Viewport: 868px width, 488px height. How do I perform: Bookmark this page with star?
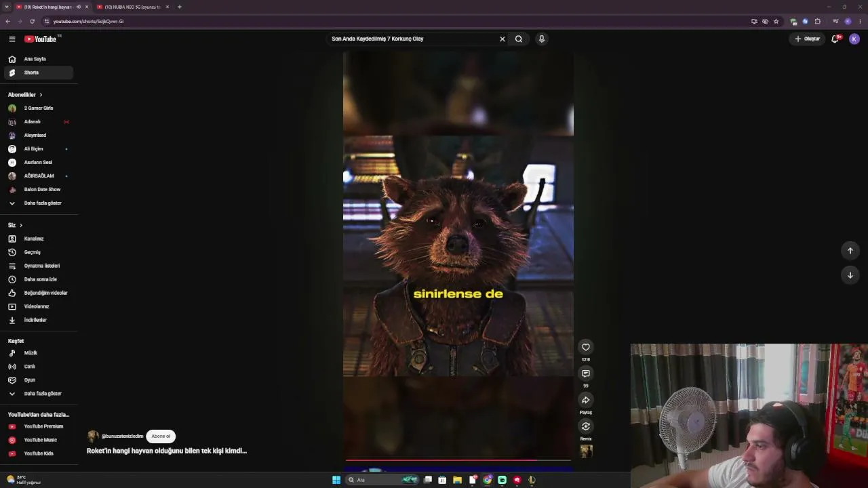point(776,21)
